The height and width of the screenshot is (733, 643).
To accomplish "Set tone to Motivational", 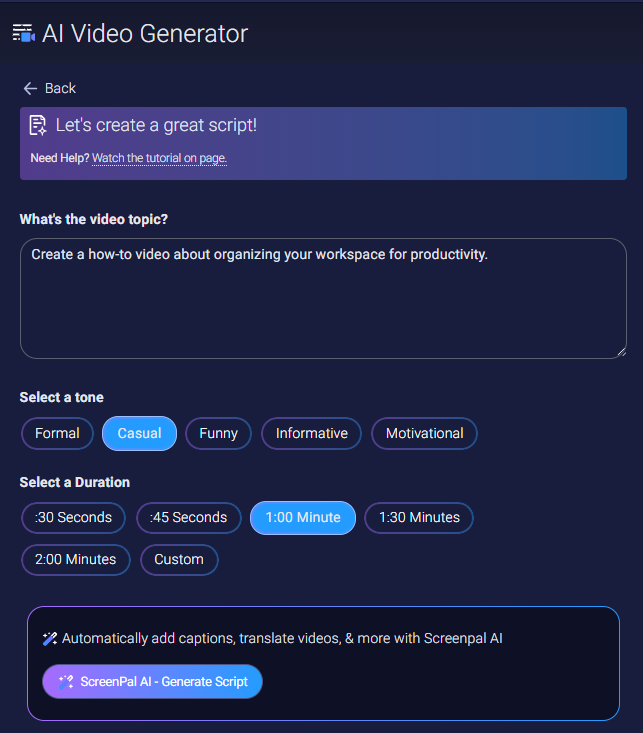I will [x=424, y=433].
